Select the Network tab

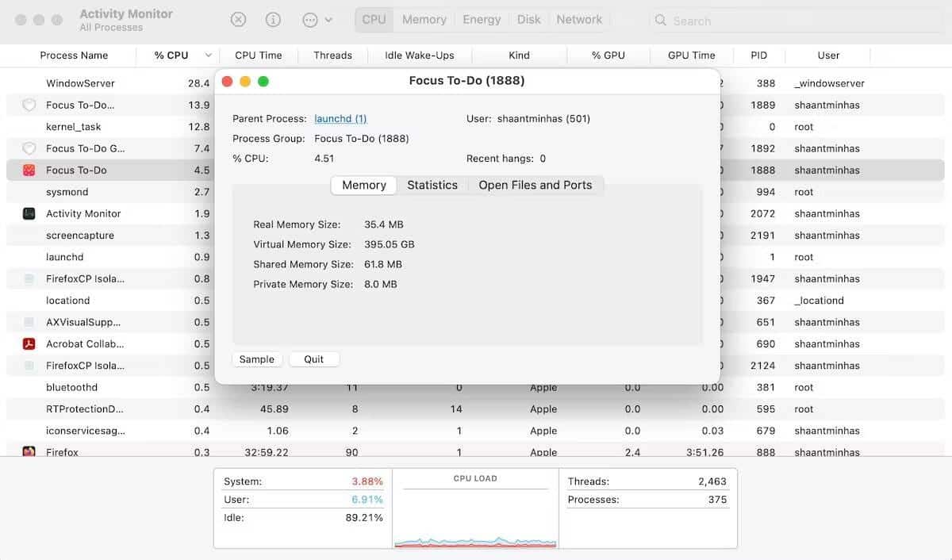pyautogui.click(x=579, y=19)
